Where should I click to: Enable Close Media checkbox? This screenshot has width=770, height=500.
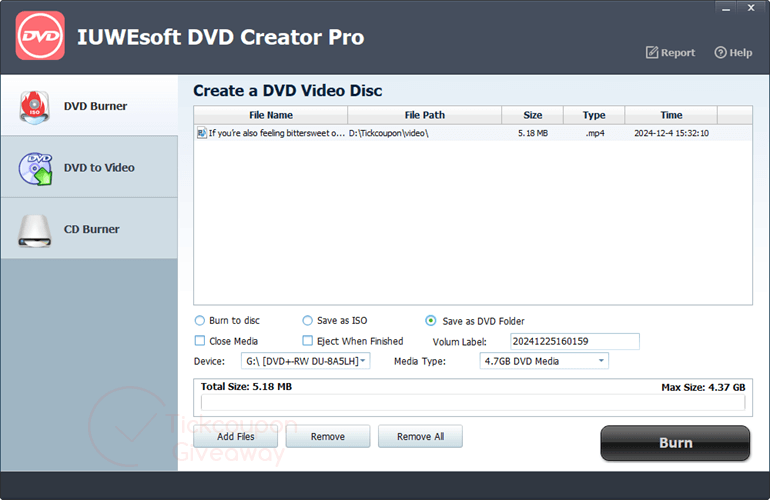200,340
